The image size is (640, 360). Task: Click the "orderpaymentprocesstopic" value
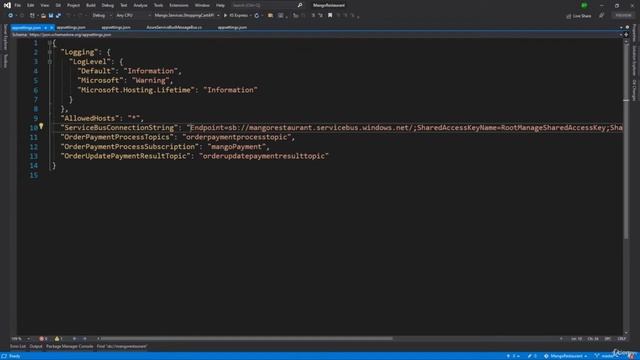point(237,137)
